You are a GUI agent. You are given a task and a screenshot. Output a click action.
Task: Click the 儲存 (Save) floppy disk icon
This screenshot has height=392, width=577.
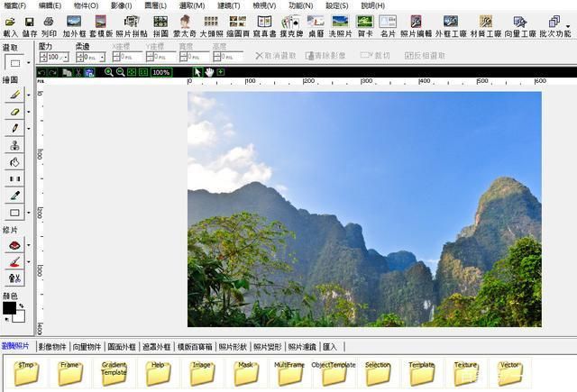[30, 26]
